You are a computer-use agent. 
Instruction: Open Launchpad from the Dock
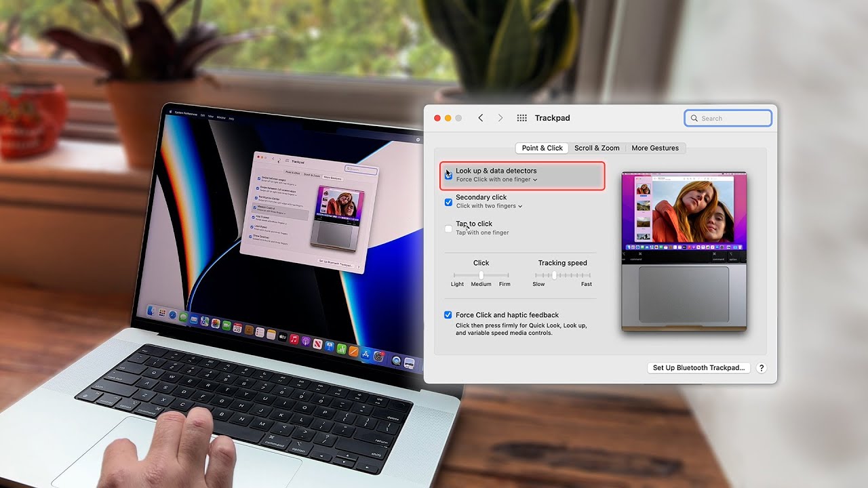click(x=163, y=312)
